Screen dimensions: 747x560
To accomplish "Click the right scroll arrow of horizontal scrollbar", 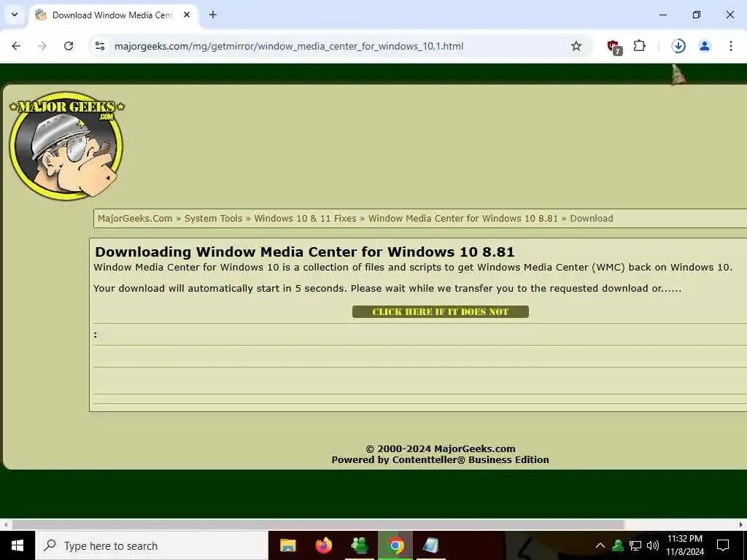I will (741, 524).
